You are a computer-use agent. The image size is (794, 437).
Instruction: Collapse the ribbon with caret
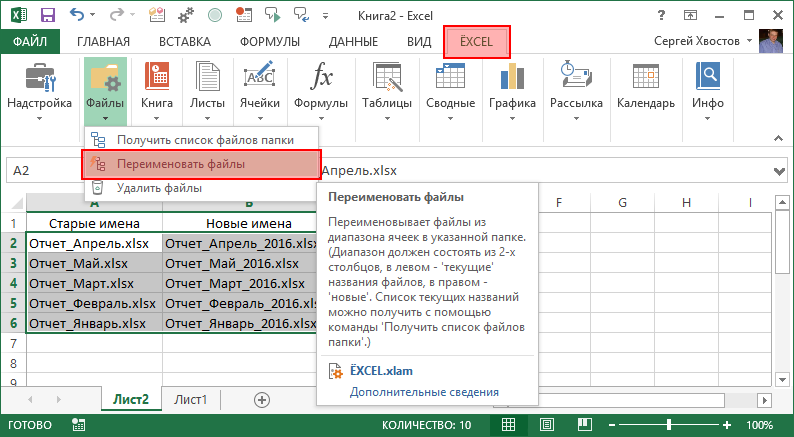coord(778,138)
